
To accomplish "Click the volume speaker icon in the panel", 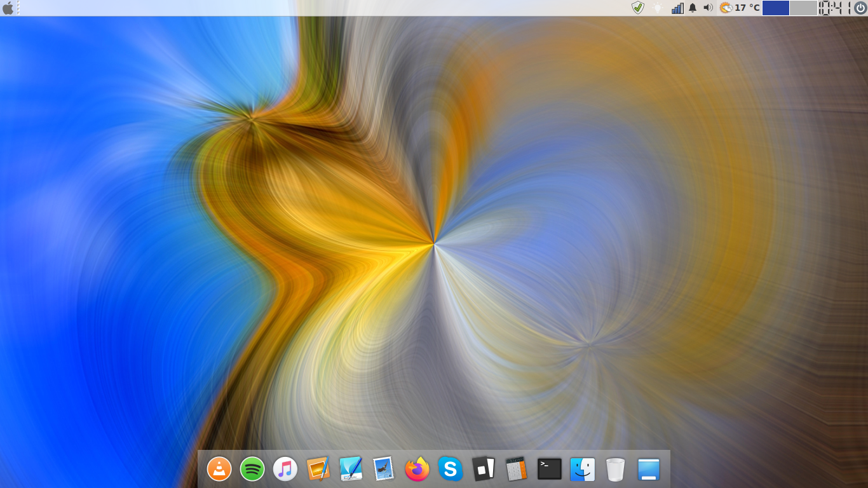I will coord(709,8).
